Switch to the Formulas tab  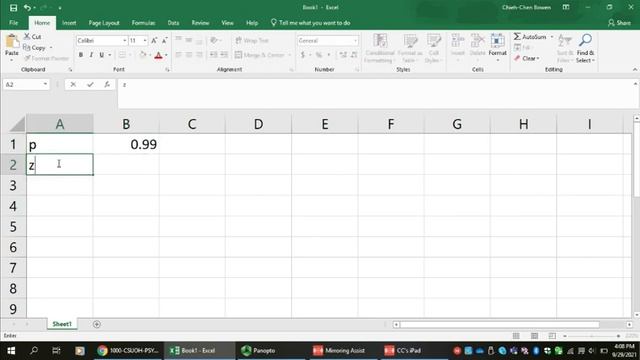(x=143, y=23)
